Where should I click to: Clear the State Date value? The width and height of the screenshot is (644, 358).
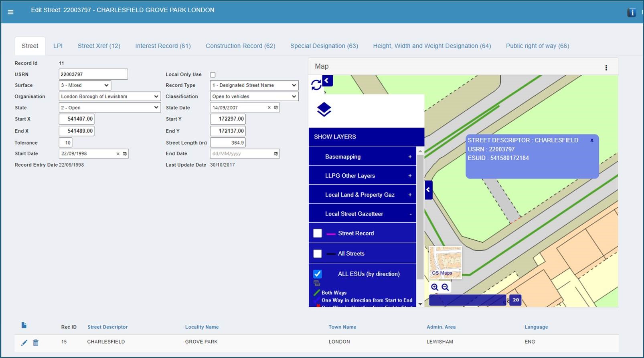269,108
